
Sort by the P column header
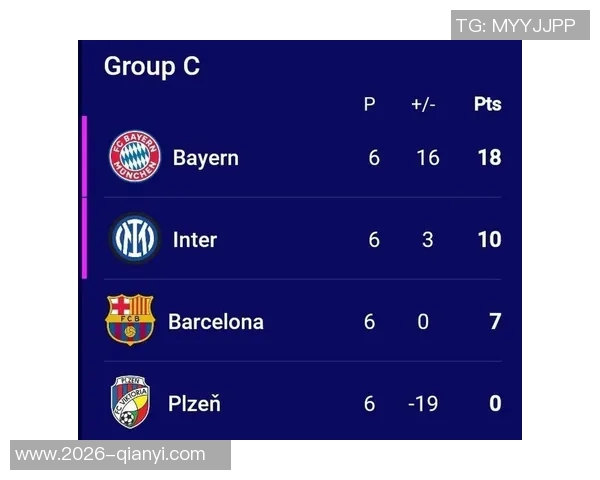369,104
